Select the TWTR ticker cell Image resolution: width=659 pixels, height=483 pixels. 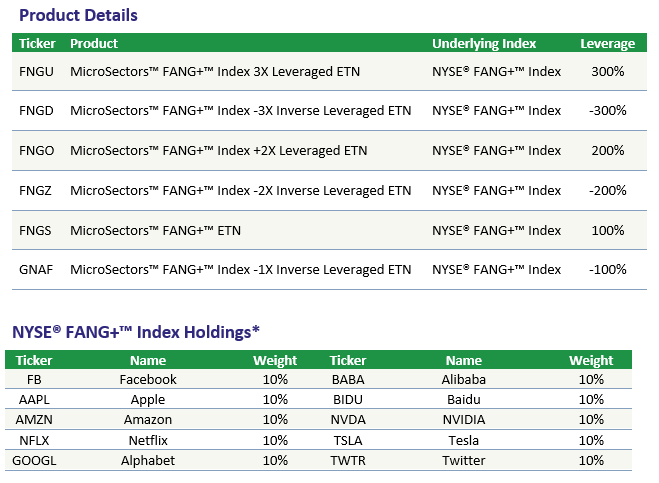point(348,460)
